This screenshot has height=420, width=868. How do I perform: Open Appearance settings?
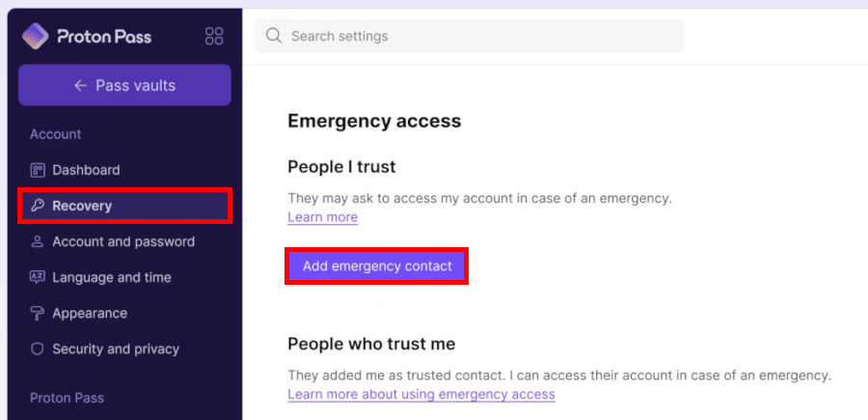point(90,313)
